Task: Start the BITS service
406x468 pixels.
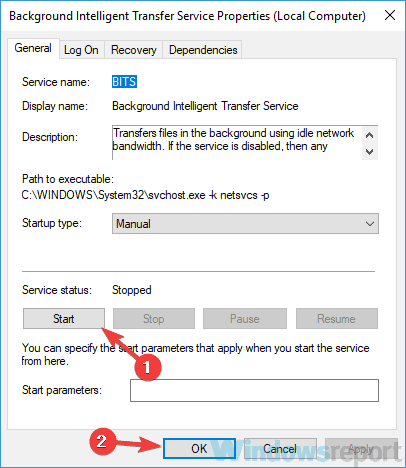Action: (x=64, y=319)
